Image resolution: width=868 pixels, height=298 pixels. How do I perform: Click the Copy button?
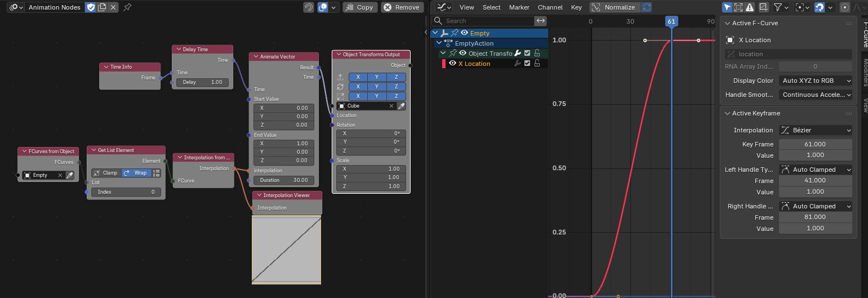[359, 7]
